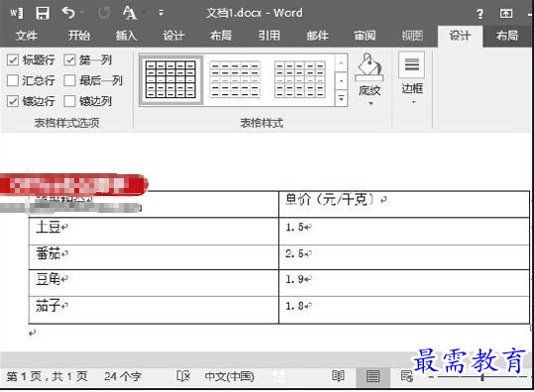Image resolution: width=534 pixels, height=392 pixels.
Task: Click the 边框 borders icon
Action: [412, 64]
